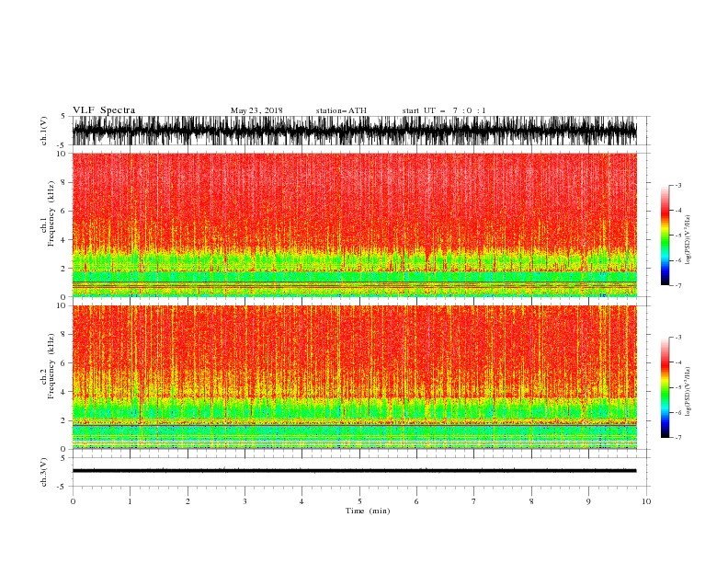The height and width of the screenshot is (563, 728).
Task: Click the time axis tick label "1"
Action: 130,501
